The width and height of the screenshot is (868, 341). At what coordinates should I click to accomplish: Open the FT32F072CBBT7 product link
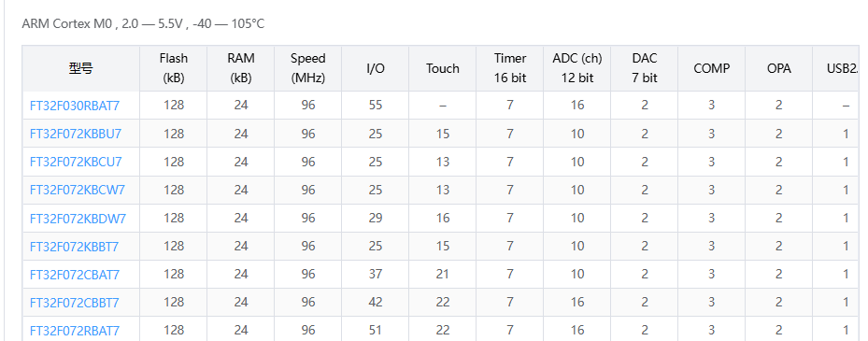coord(74,303)
